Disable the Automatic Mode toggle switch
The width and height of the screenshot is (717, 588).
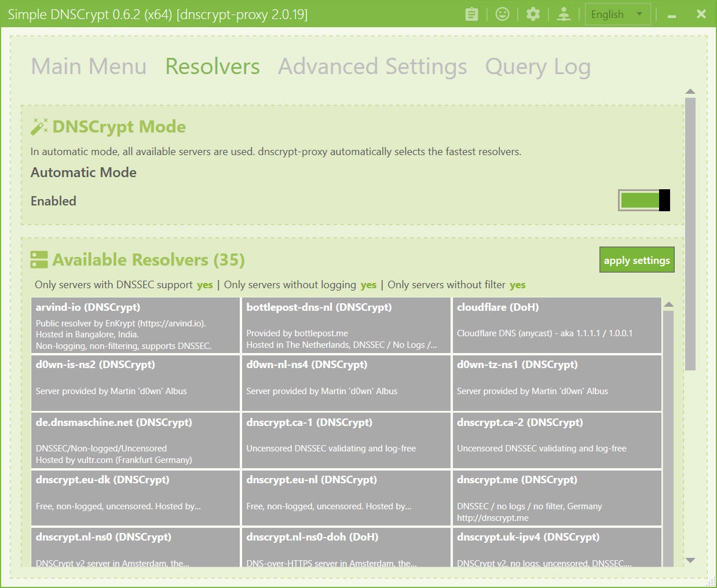tap(644, 200)
